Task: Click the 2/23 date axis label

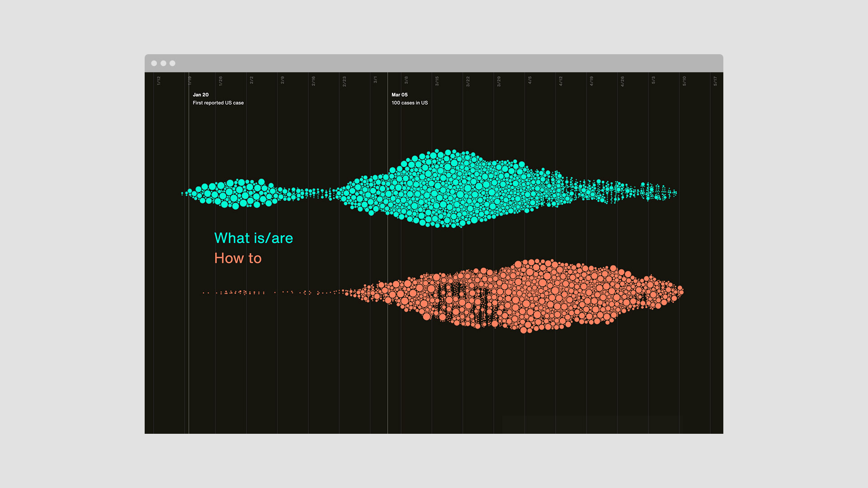Action: (x=344, y=81)
